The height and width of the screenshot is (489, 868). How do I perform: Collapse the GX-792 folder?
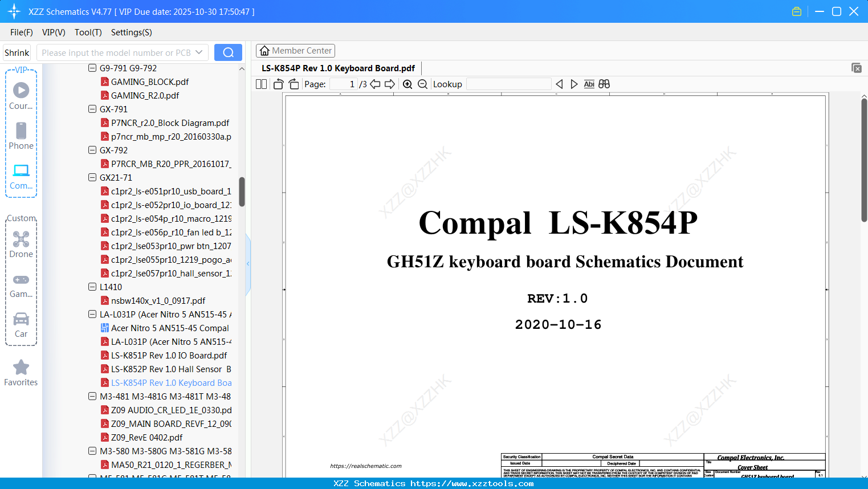click(x=92, y=150)
